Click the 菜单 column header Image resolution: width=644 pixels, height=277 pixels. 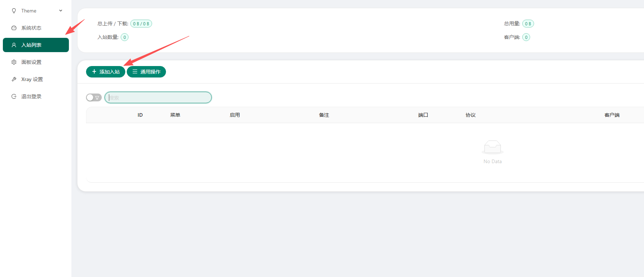pos(175,115)
